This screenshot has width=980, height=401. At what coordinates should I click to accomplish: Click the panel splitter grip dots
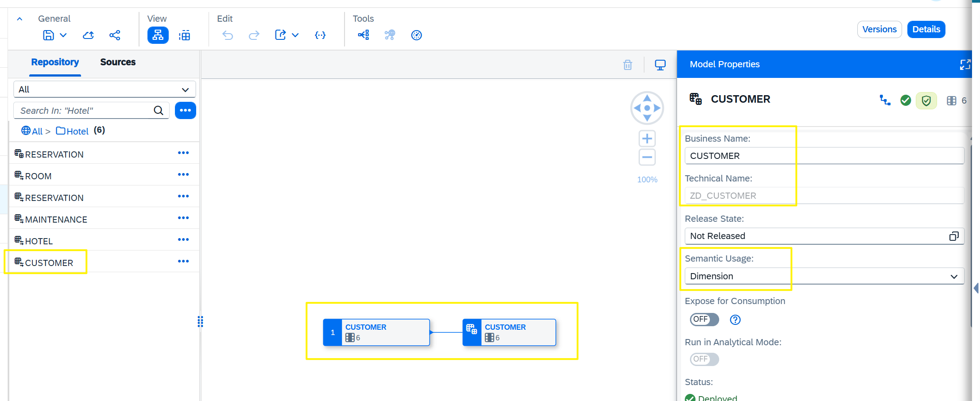[x=200, y=322]
